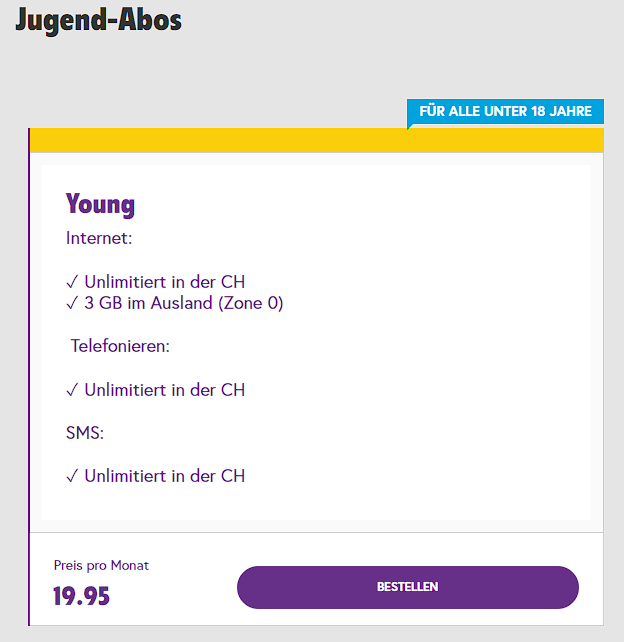The height and width of the screenshot is (642, 624).
Task: Click the Internet: section label
Action: [x=99, y=238]
